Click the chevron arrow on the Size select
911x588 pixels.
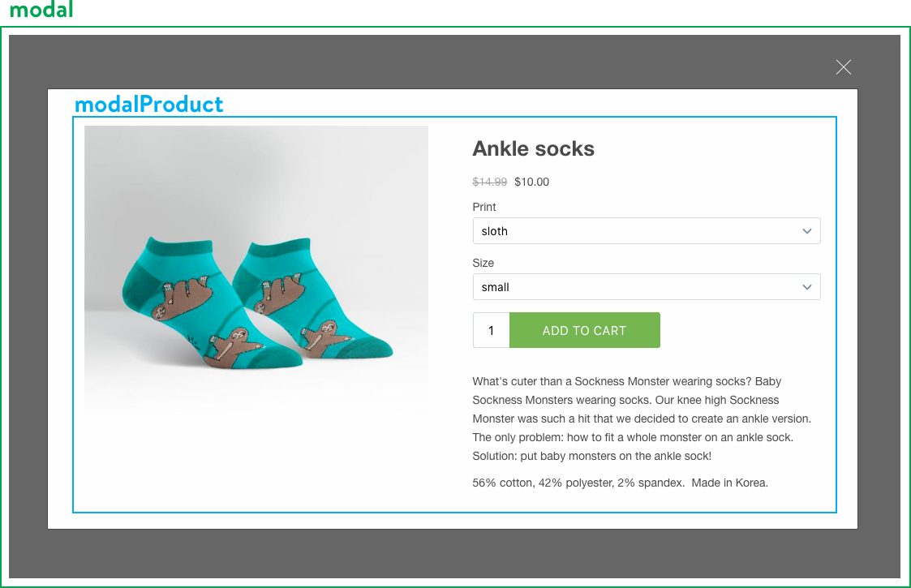pyautogui.click(x=806, y=287)
